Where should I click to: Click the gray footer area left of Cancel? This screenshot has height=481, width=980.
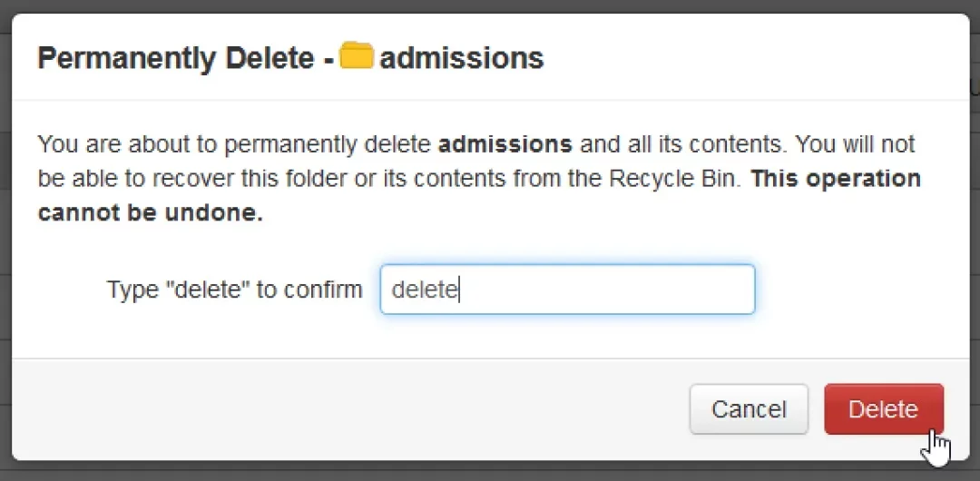pos(345,409)
